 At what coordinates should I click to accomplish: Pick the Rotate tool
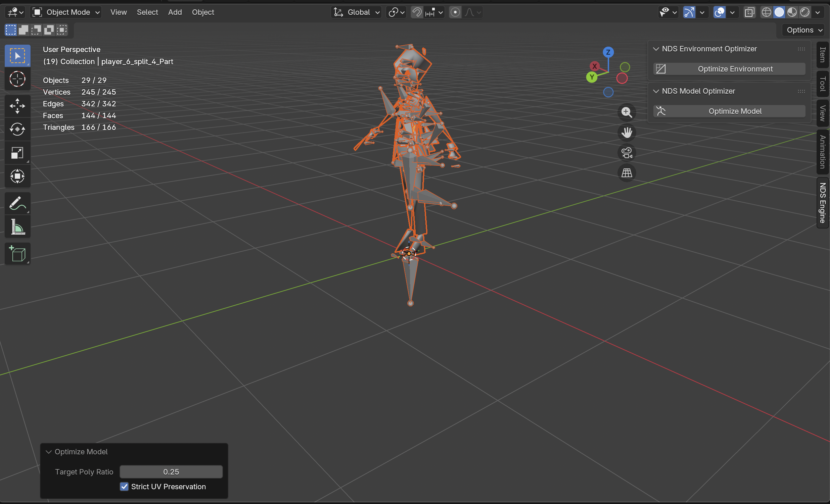pyautogui.click(x=17, y=129)
